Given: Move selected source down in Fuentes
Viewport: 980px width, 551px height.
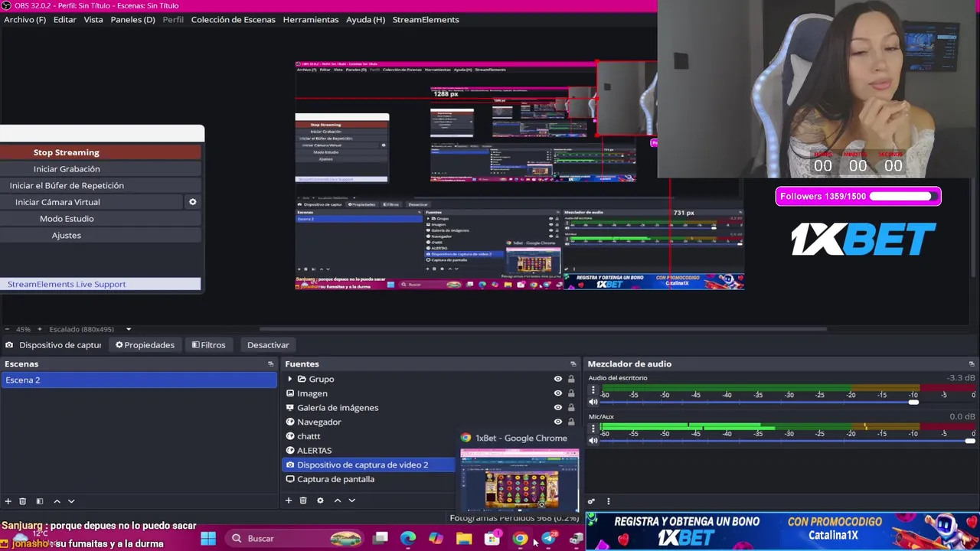Looking at the screenshot, I should 351,500.
